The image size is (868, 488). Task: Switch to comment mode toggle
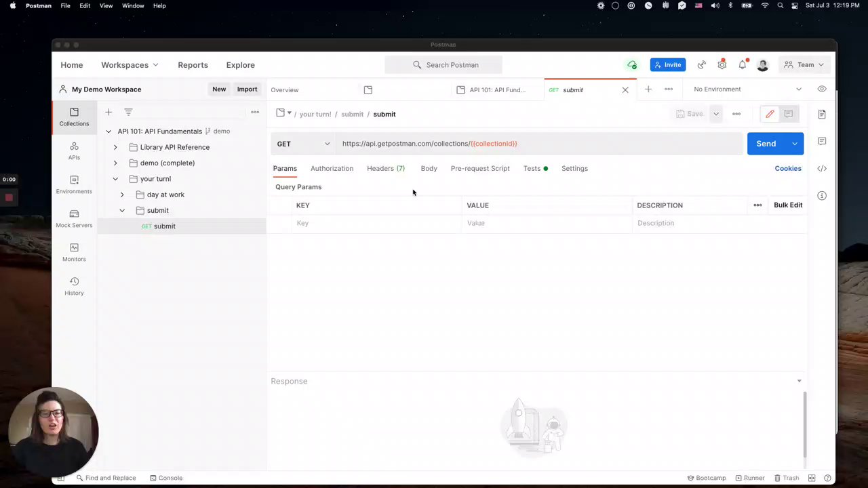(x=789, y=114)
